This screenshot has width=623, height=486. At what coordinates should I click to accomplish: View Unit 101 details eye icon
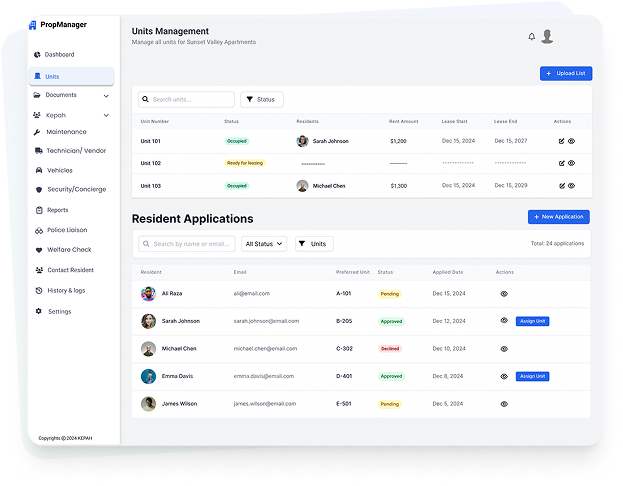pos(572,141)
